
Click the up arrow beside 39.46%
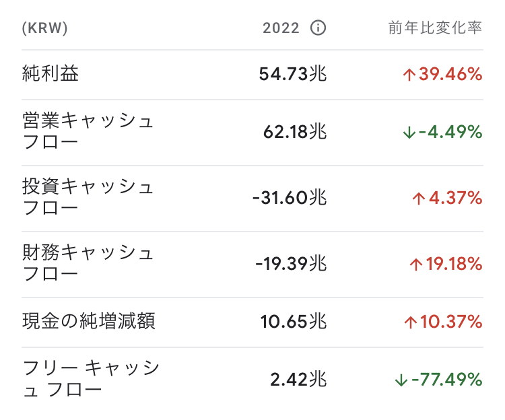pos(409,75)
